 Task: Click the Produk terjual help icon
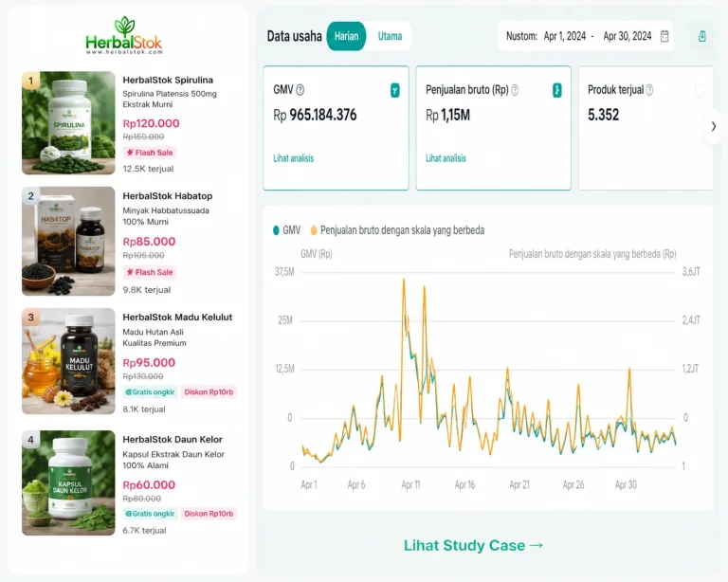tap(649, 90)
